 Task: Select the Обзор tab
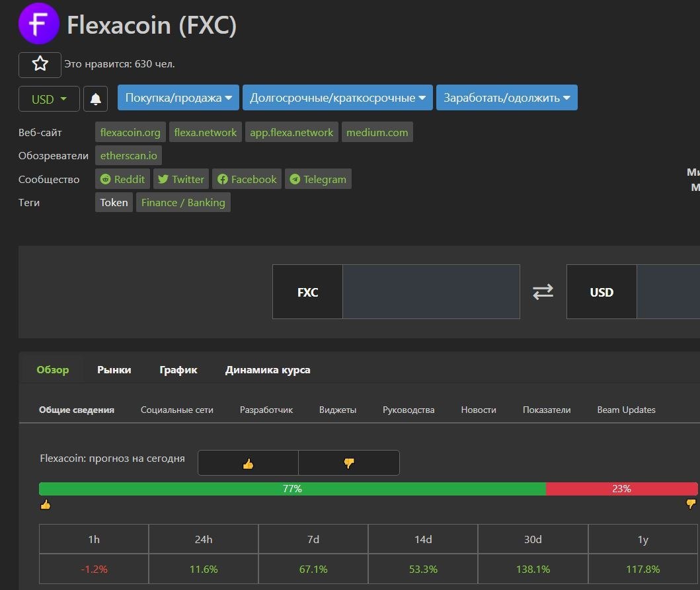point(53,369)
